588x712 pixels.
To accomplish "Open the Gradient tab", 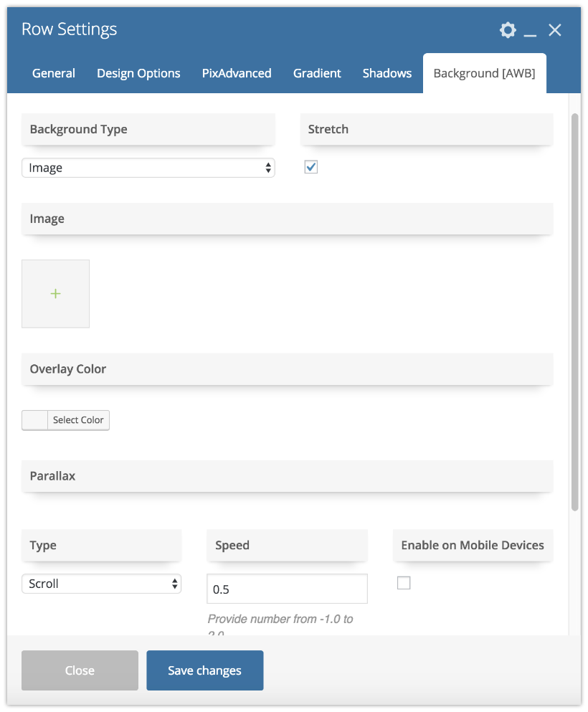I will (x=317, y=73).
